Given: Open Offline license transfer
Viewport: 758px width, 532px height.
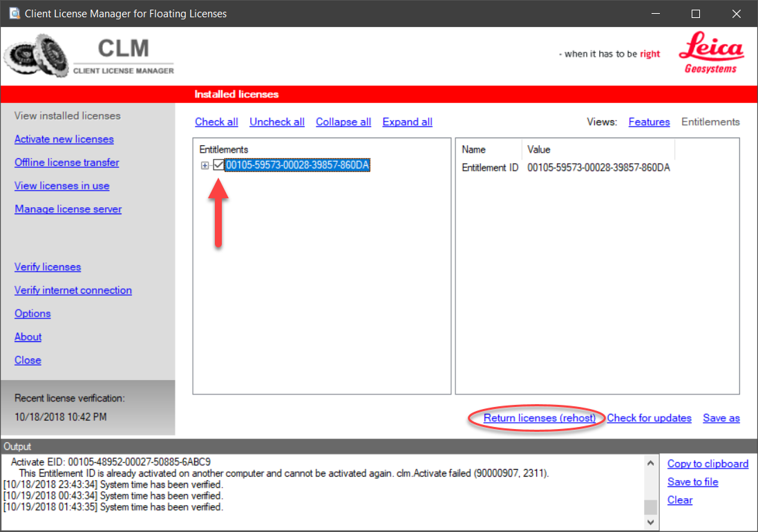Looking at the screenshot, I should (x=67, y=162).
